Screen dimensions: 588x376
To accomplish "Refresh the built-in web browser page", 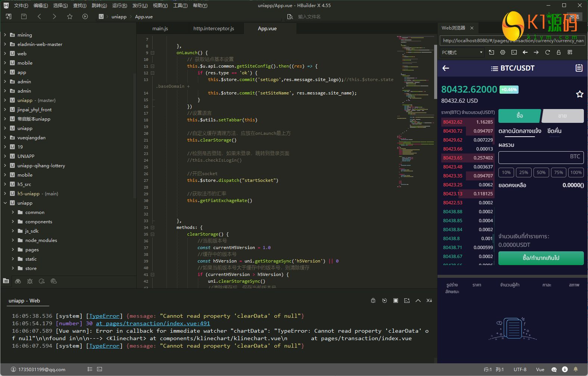I will [x=547, y=52].
